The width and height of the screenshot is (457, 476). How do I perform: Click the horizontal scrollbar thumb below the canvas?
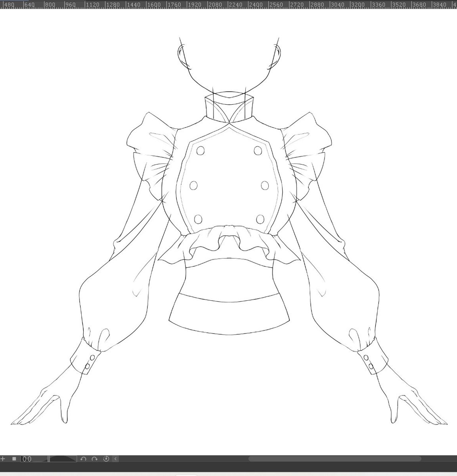[335, 459]
